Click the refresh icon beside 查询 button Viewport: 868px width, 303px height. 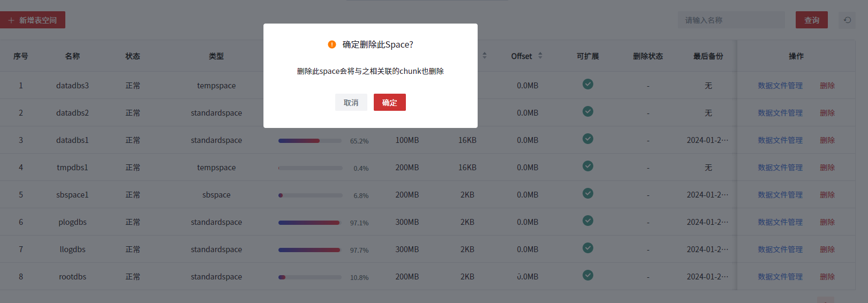point(847,20)
